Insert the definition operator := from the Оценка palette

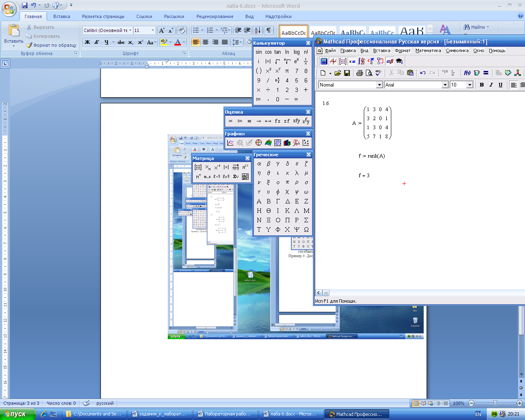coord(240,121)
